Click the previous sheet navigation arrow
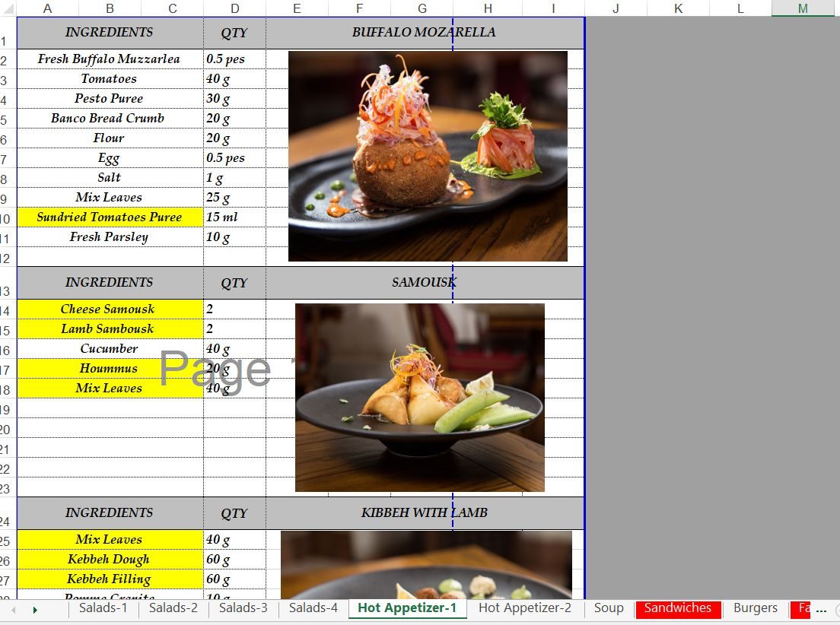Image resolution: width=840 pixels, height=625 pixels. [x=14, y=610]
